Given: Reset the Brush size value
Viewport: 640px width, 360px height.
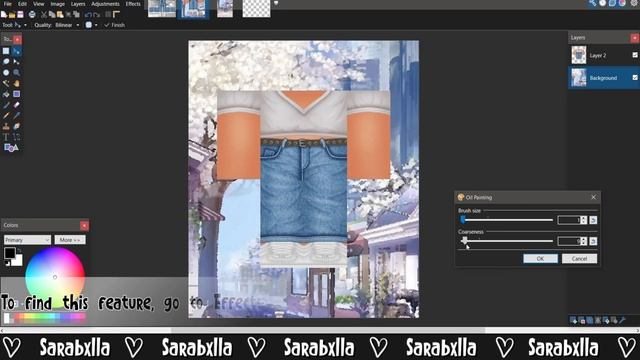Looking at the screenshot, I should tap(593, 220).
